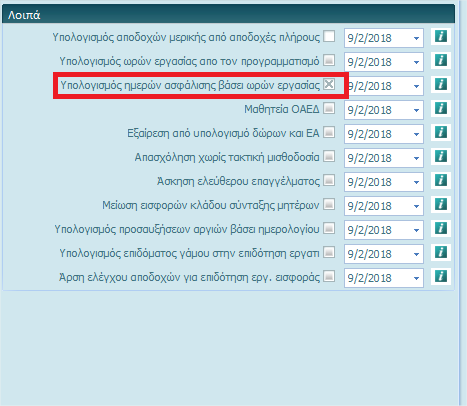Open date dropdown for Υπολογισμός ωρών εργασίας

click(x=416, y=62)
